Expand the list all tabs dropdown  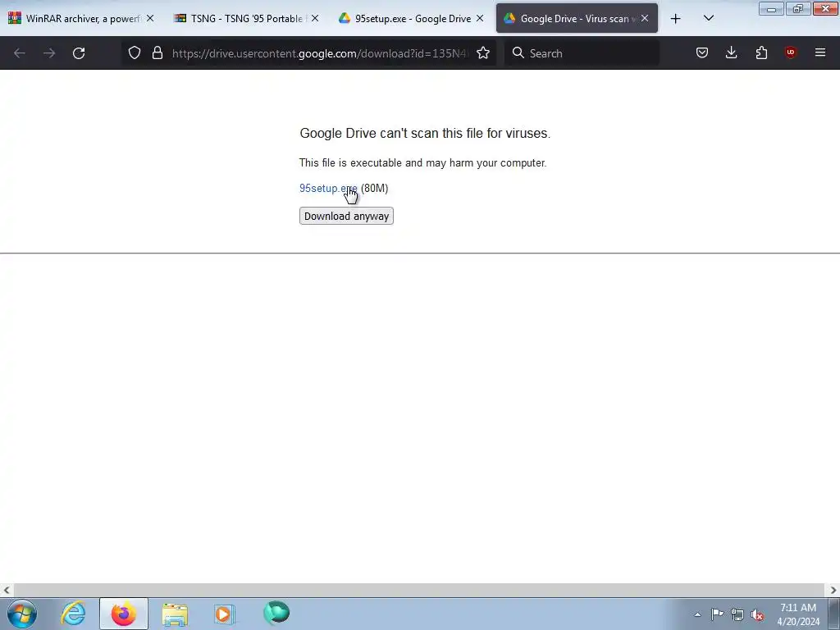(x=708, y=18)
